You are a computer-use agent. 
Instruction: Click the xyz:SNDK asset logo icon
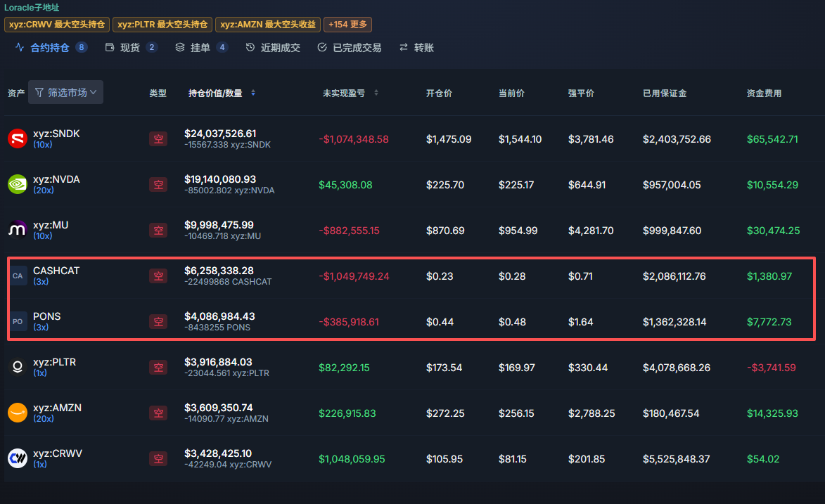18,139
